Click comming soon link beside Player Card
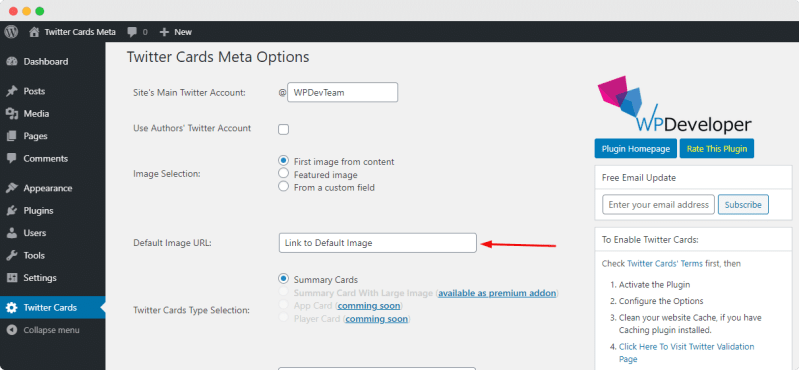 (x=376, y=319)
